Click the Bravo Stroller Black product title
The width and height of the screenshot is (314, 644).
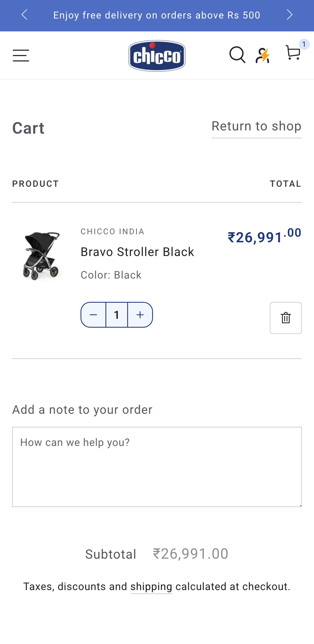coord(137,252)
